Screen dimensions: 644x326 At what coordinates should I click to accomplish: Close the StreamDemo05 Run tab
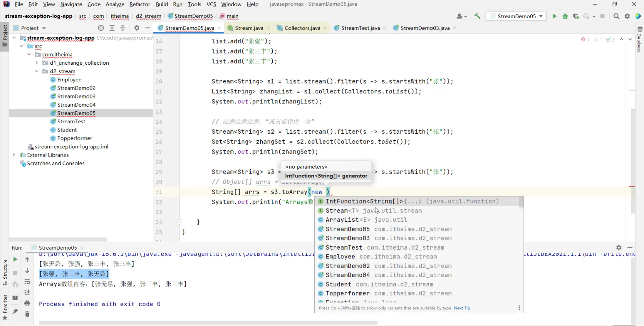tap(82, 248)
